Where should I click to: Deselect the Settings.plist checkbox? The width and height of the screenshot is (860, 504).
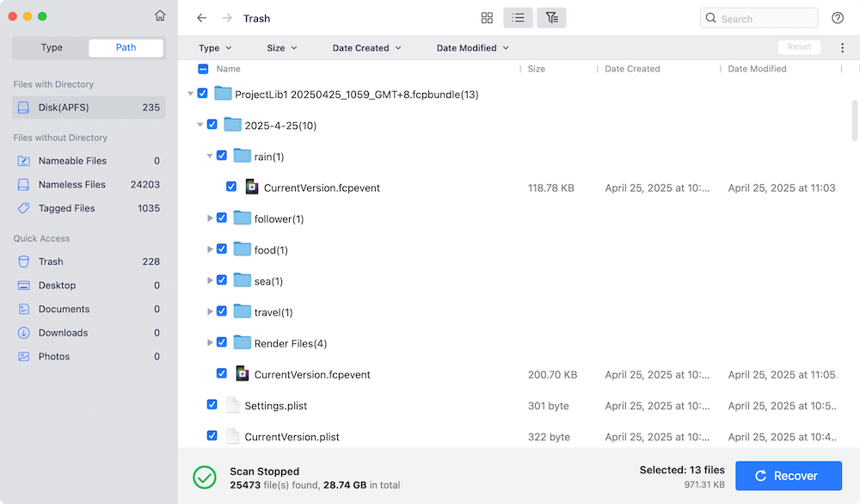pyautogui.click(x=212, y=404)
